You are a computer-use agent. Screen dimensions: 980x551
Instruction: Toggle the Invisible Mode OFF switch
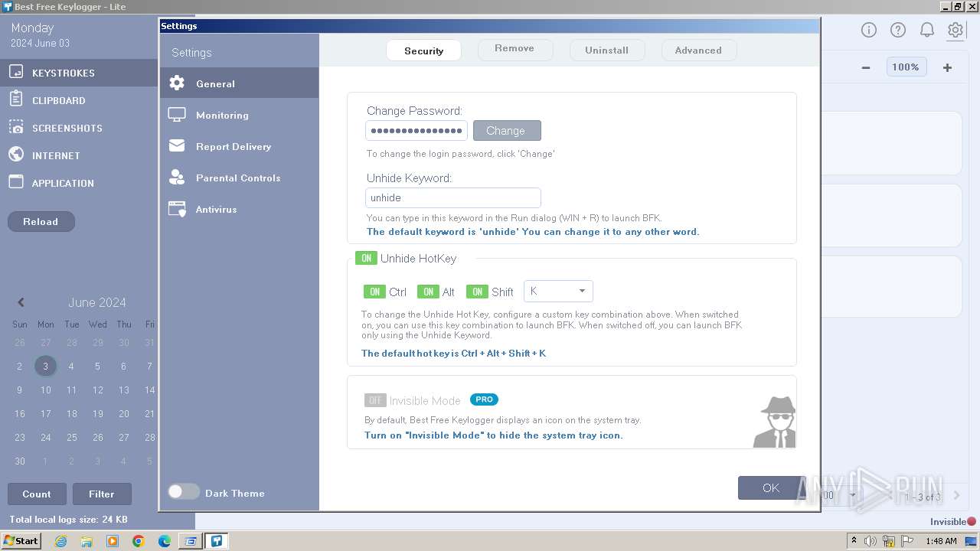[x=375, y=400]
